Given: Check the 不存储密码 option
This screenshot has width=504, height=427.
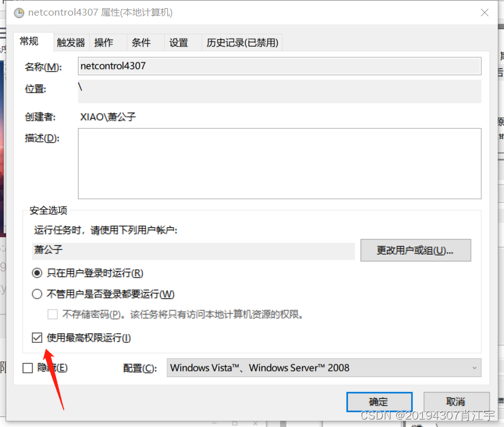Looking at the screenshot, I should tap(53, 314).
